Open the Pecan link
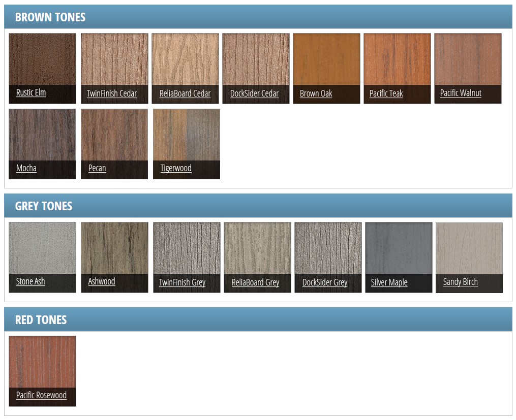The image size is (516, 420). click(97, 168)
